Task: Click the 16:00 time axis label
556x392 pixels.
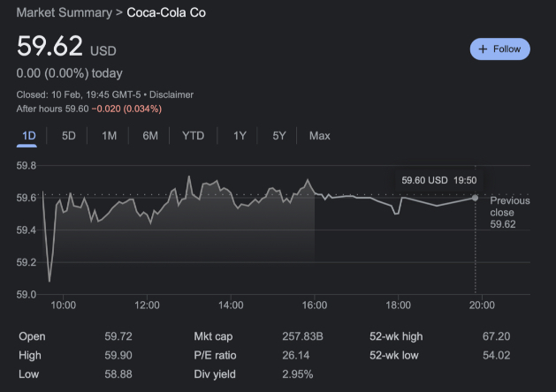Action: (x=314, y=305)
